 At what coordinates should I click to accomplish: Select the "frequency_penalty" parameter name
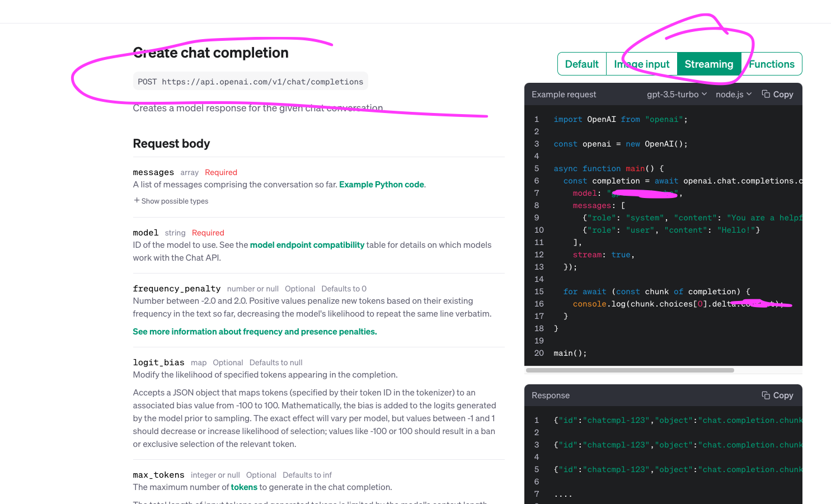[177, 289]
